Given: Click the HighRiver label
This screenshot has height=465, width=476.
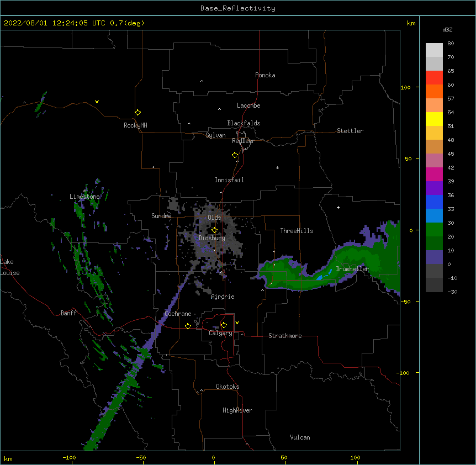Looking at the screenshot, I should (x=237, y=410).
